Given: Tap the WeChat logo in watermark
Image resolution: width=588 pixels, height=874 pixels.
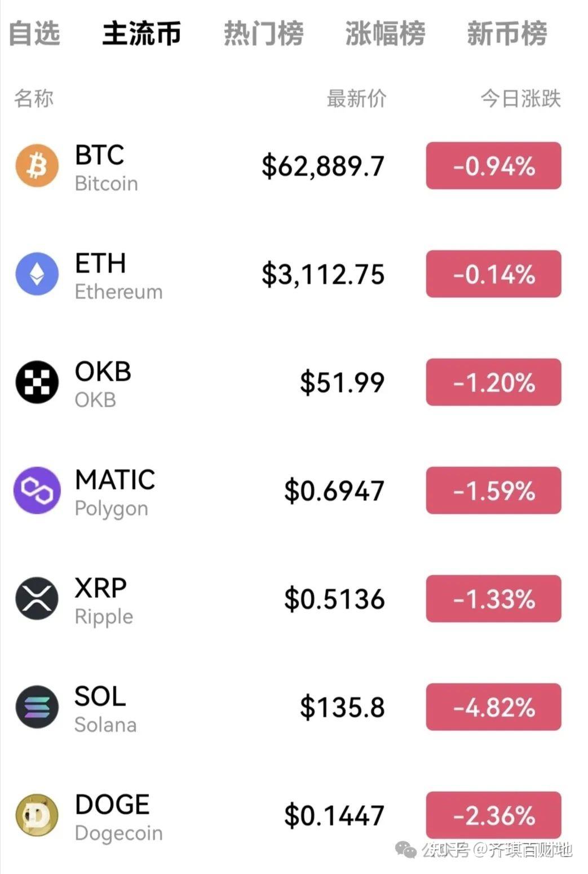Looking at the screenshot, I should pyautogui.click(x=406, y=850).
